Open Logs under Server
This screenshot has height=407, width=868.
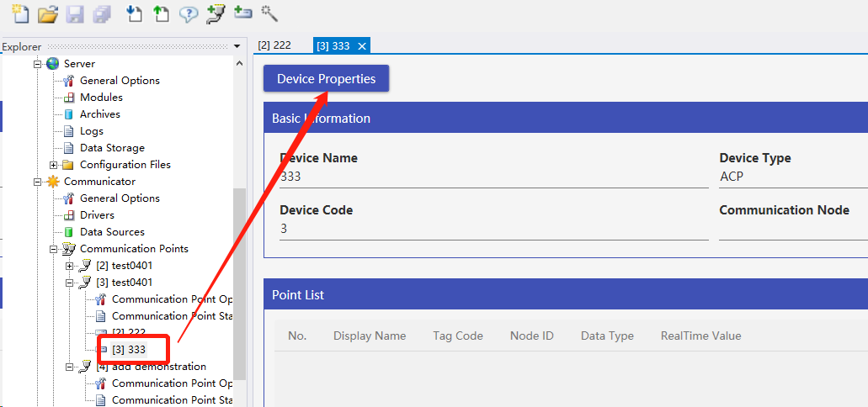(x=91, y=131)
